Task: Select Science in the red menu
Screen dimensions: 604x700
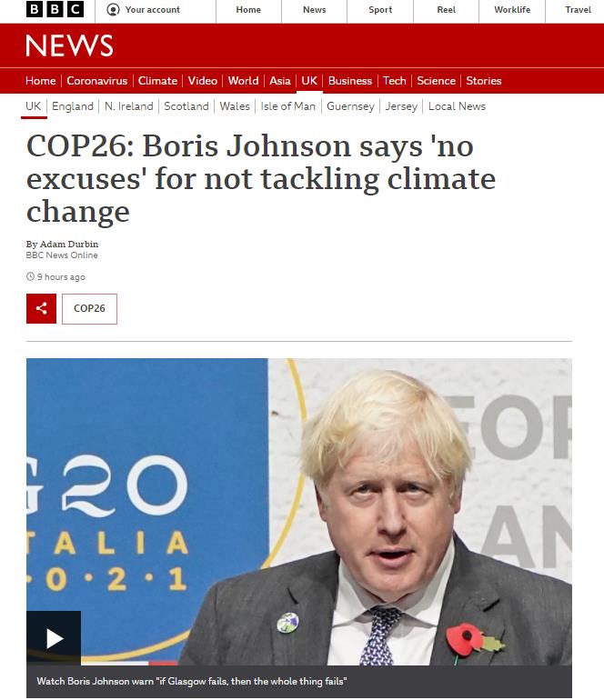Action: tap(436, 81)
